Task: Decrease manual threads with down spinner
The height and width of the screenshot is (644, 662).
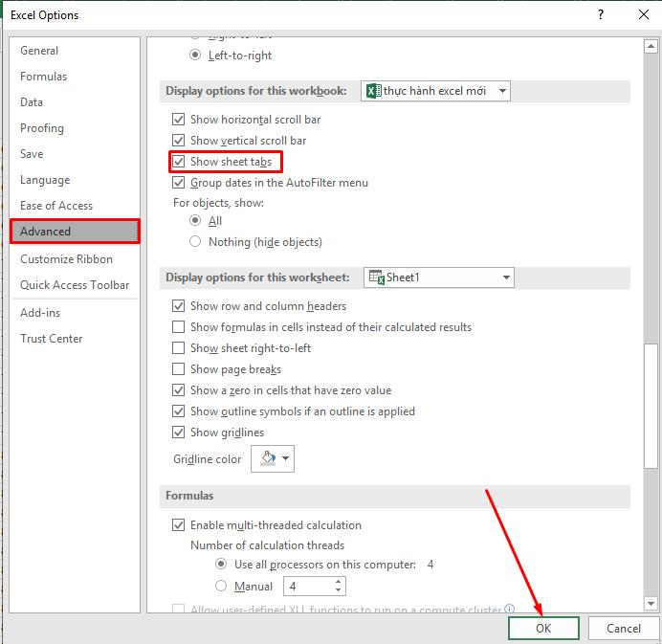Action: point(338,590)
